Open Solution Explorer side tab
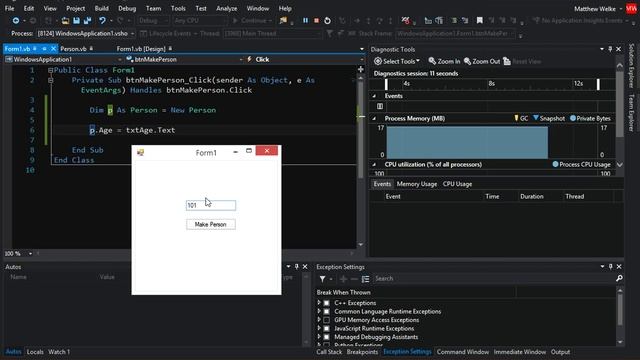 tap(631, 67)
